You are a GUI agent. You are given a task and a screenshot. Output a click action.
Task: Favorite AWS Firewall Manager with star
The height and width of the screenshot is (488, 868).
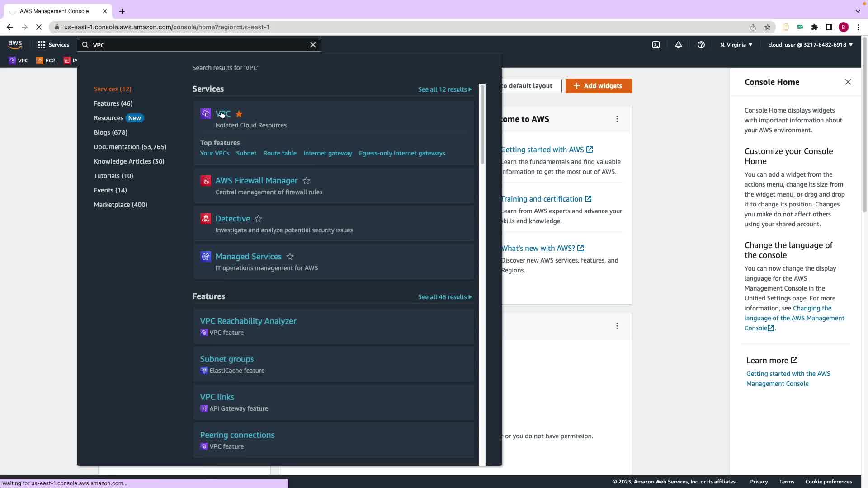coord(307,181)
